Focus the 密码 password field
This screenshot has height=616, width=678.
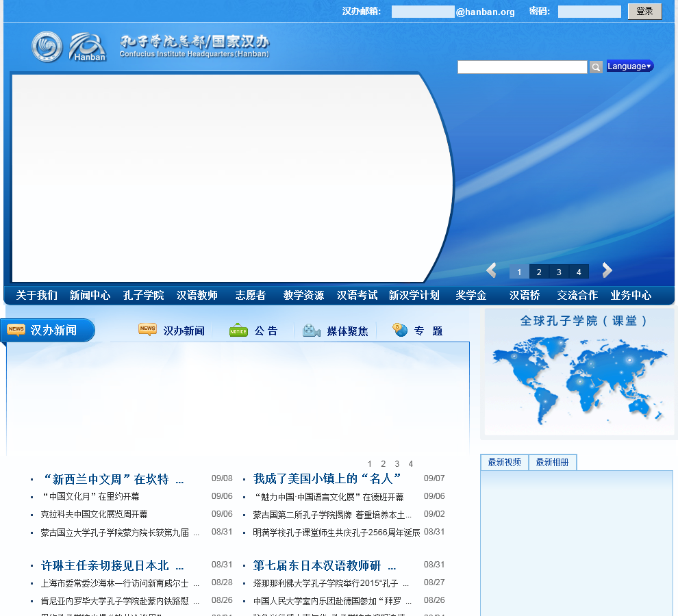[590, 12]
